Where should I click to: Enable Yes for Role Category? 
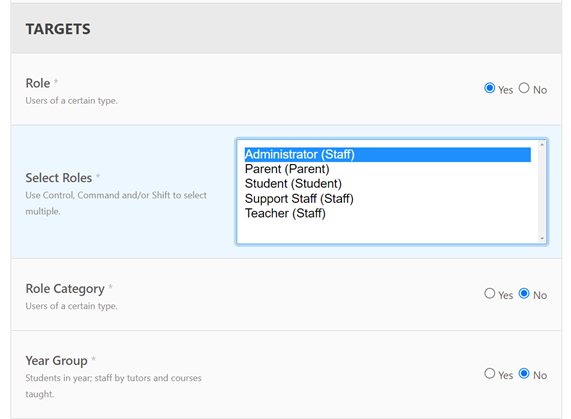489,293
